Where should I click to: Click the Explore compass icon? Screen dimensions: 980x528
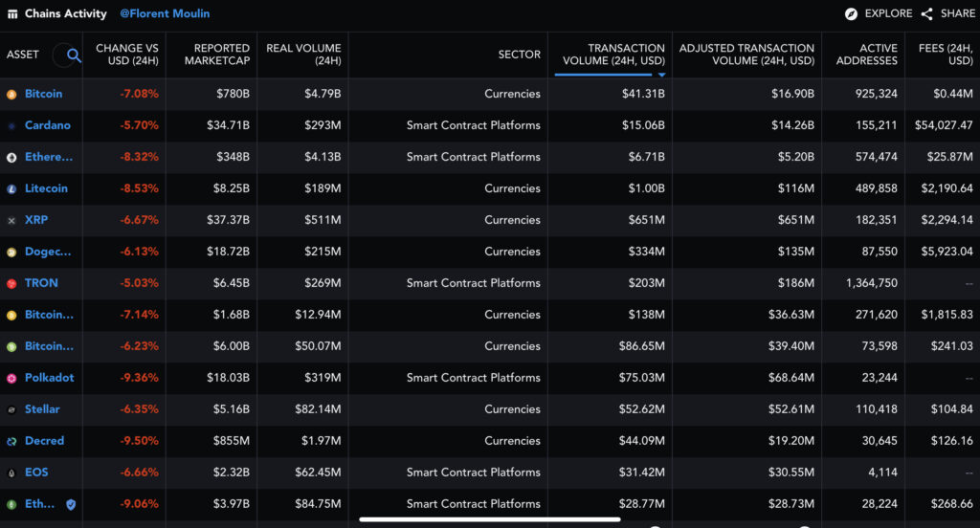(851, 14)
